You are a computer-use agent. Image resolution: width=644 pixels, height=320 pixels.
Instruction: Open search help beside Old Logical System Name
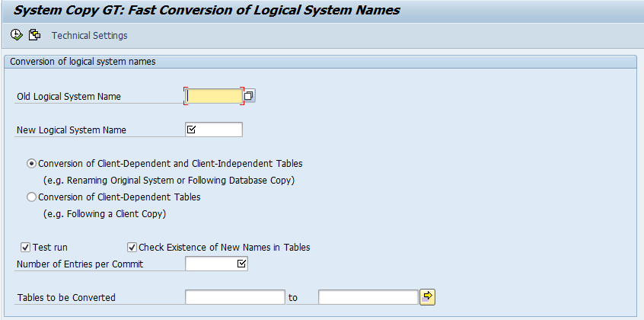250,96
